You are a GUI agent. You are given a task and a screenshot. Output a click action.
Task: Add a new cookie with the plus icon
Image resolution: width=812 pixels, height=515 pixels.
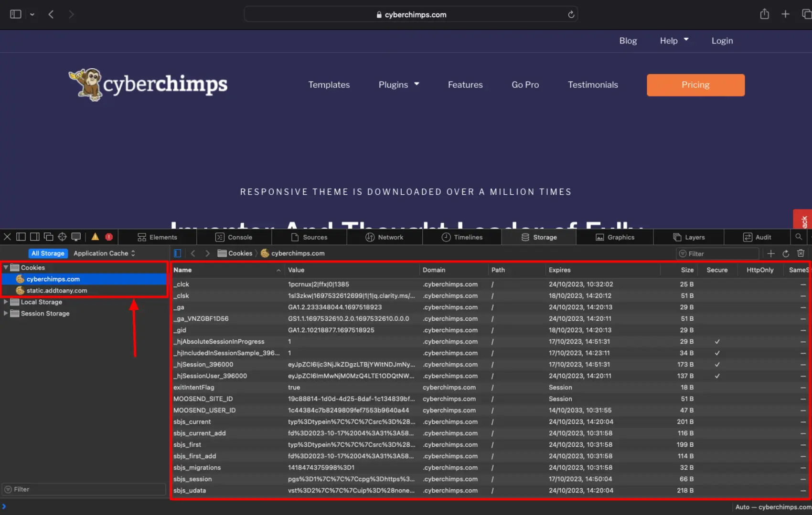pos(771,253)
